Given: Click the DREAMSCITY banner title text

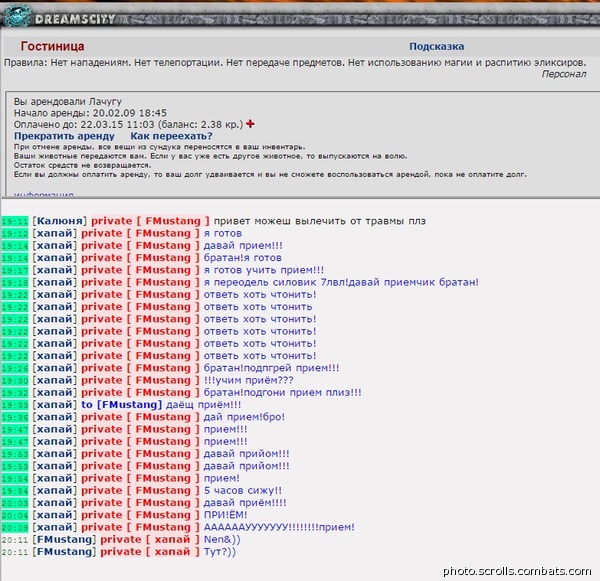Looking at the screenshot, I should coord(75,19).
